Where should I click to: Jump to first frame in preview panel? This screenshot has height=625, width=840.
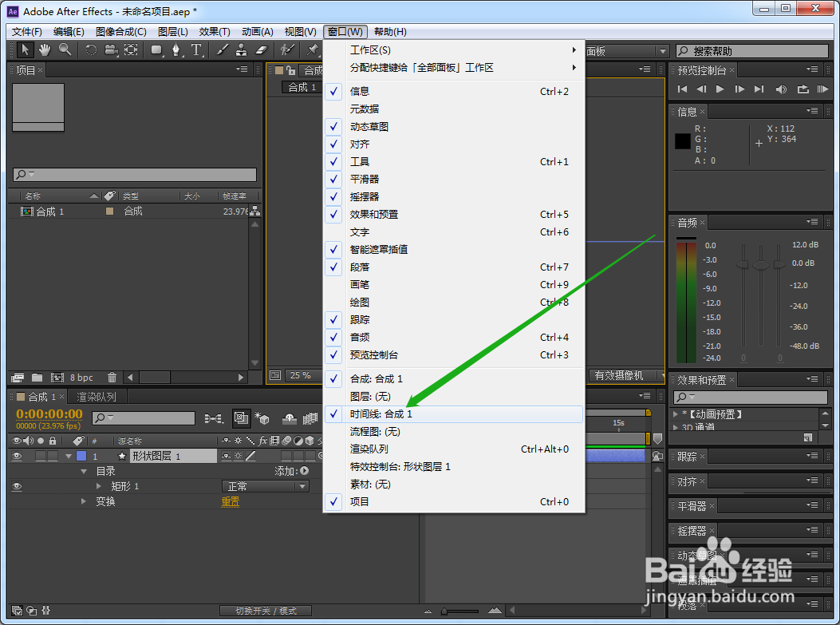pyautogui.click(x=683, y=89)
